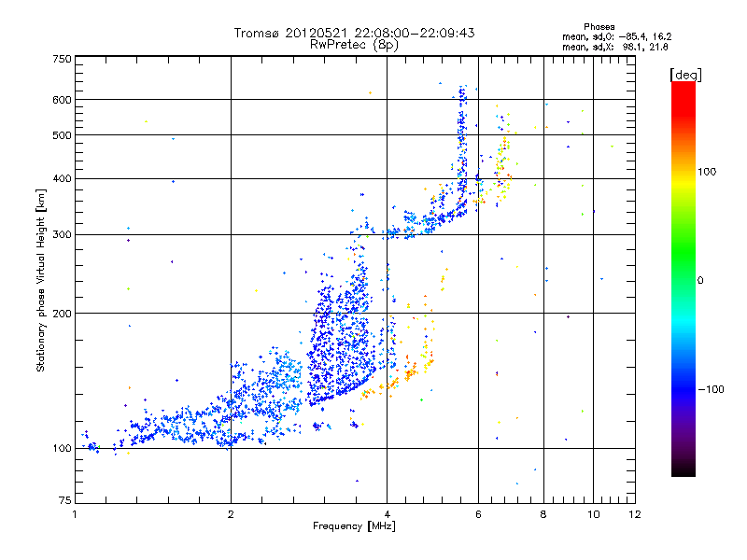The image size is (747, 560).
Task: Click the y-axis tick label '300'
Action: [63, 234]
